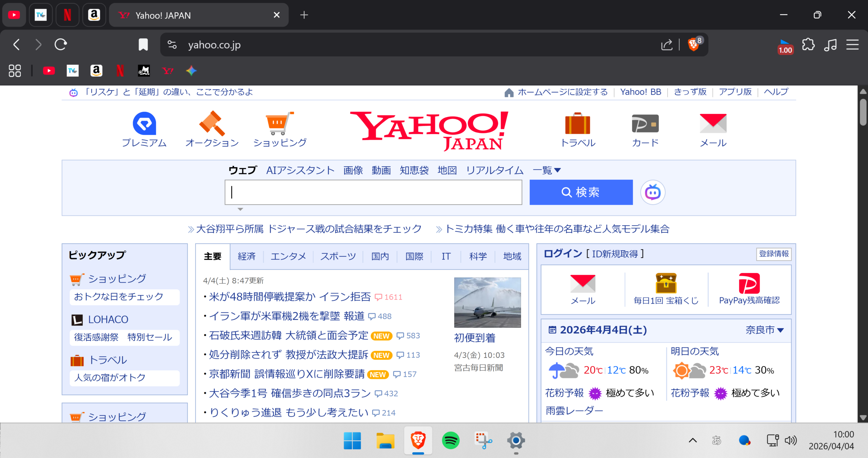Viewport: 868px width, 458px height.
Task: Toggle the Japanese IME あ indicator
Action: (x=716, y=440)
